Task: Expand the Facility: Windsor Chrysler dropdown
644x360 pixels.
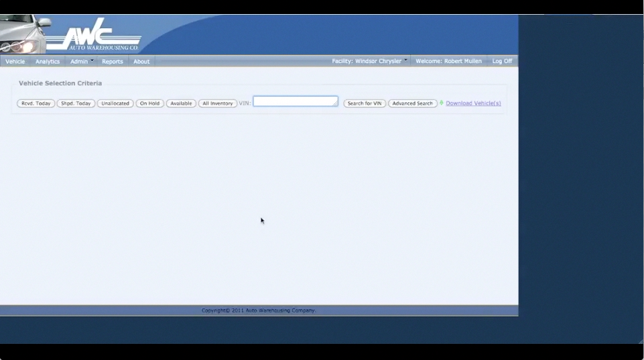Action: point(369,61)
